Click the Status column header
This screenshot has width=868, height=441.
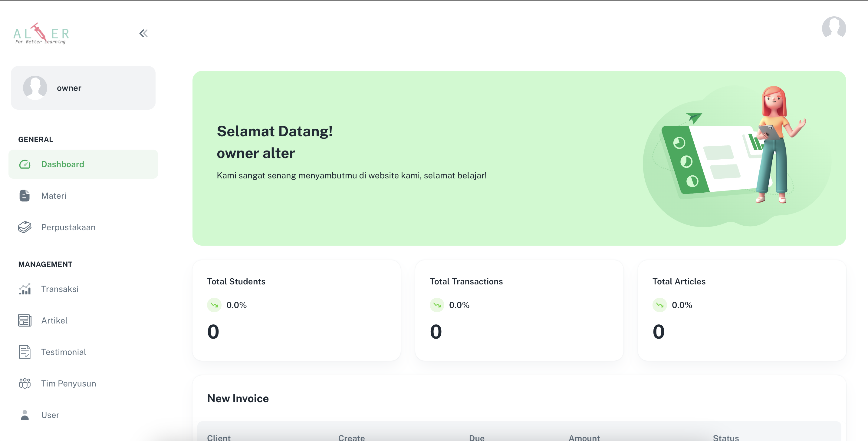[725, 437]
